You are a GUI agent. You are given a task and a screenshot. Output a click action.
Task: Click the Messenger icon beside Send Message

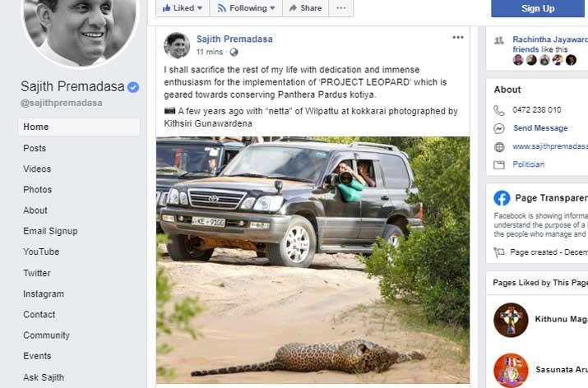[x=499, y=128]
